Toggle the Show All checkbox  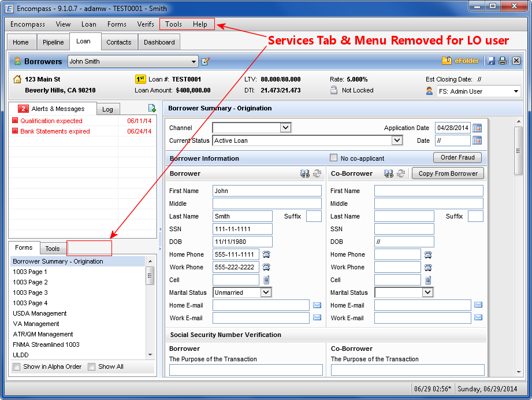coord(92,366)
